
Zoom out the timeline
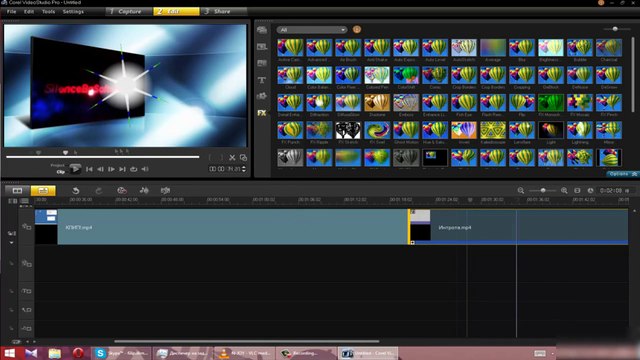coord(521,191)
